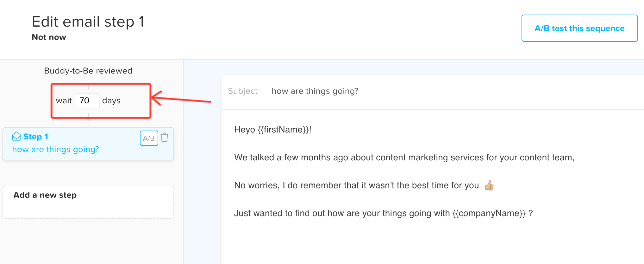Click the 'days' label next to the wait field

click(111, 101)
